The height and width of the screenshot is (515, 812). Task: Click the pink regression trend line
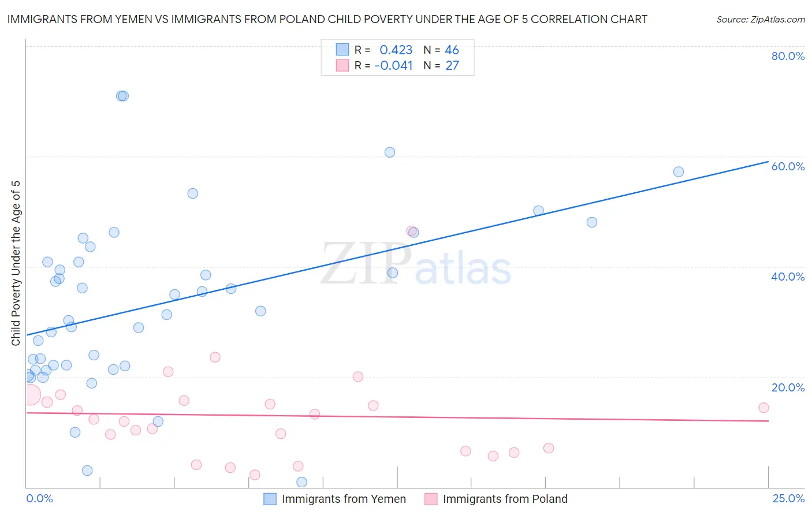coord(397,417)
